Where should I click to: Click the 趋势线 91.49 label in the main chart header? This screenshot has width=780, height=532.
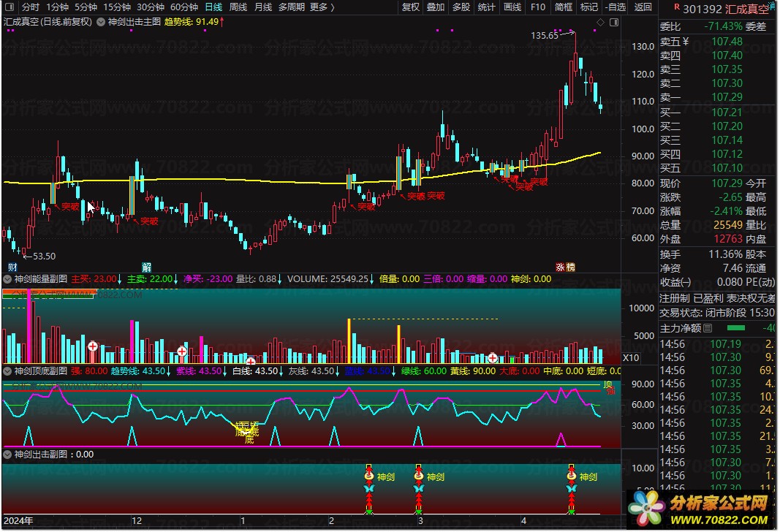192,22
